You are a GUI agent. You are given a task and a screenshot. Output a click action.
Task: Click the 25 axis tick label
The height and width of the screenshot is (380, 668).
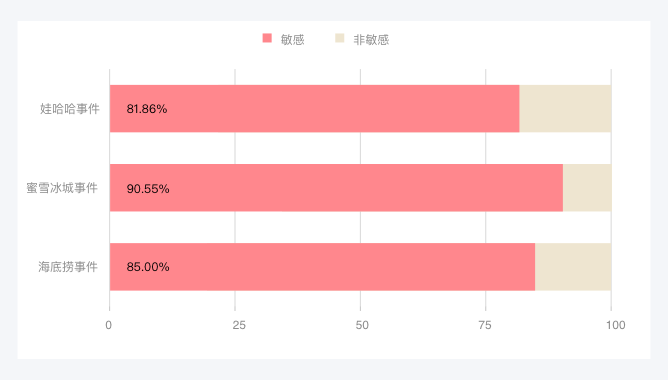pos(239,325)
